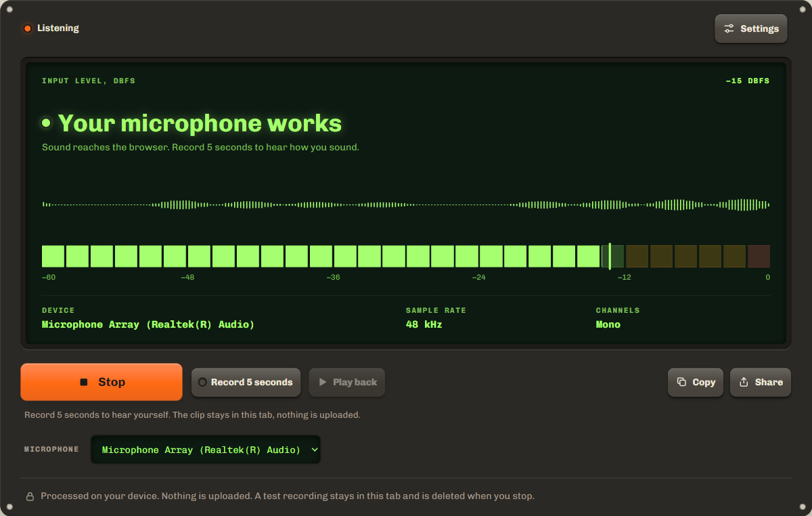Open the Settings panel
Viewport: 812px width, 516px height.
pos(751,28)
